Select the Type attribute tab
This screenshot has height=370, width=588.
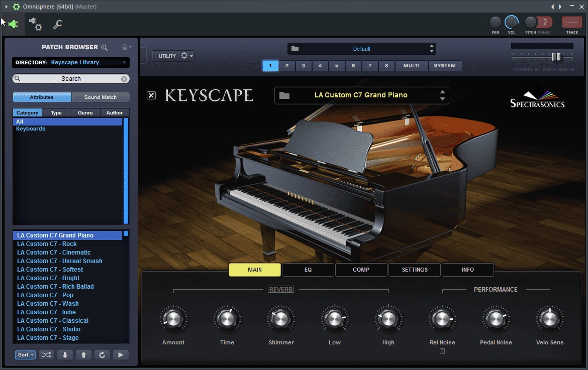click(x=56, y=113)
